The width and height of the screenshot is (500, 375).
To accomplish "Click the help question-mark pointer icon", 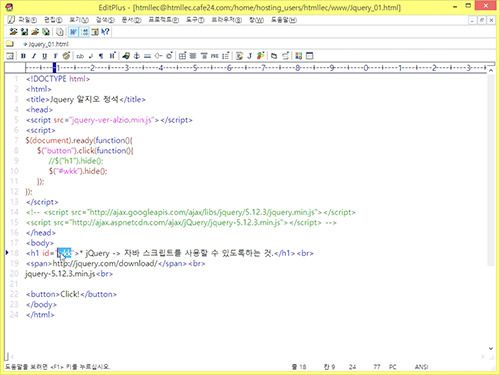I will click(x=105, y=32).
